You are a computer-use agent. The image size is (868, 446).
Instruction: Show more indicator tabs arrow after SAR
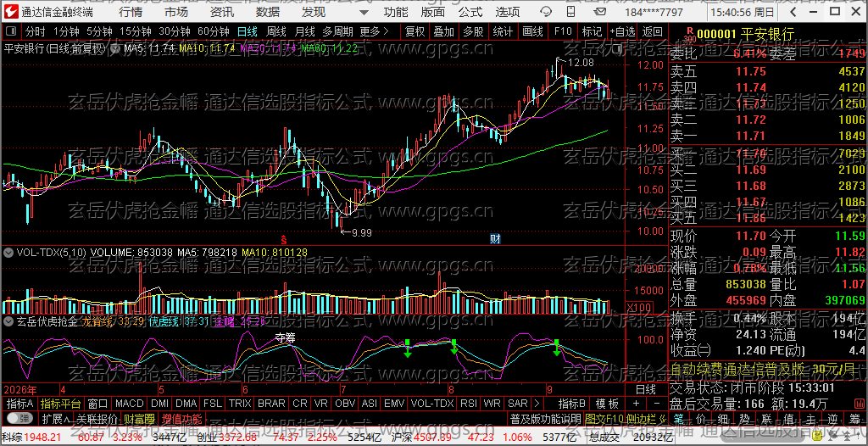point(536,404)
